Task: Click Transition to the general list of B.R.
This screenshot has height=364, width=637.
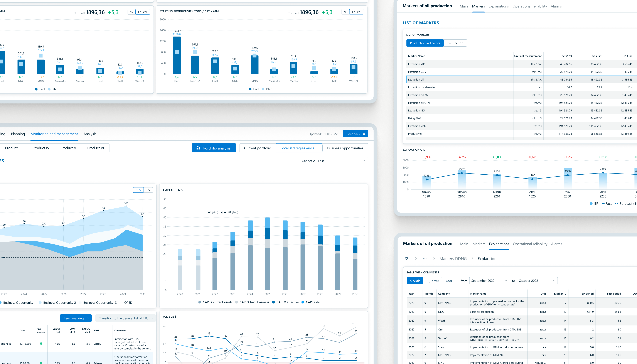Action: (125, 318)
